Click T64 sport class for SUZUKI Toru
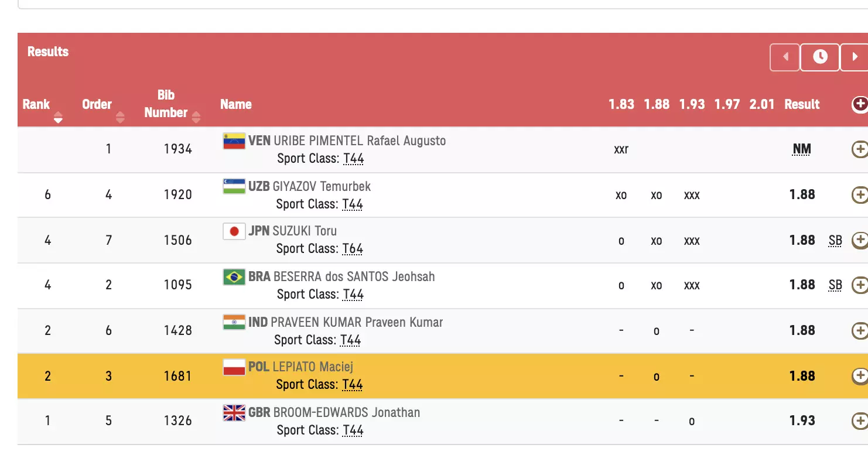Viewport: 868px width, 465px height. [x=353, y=249]
